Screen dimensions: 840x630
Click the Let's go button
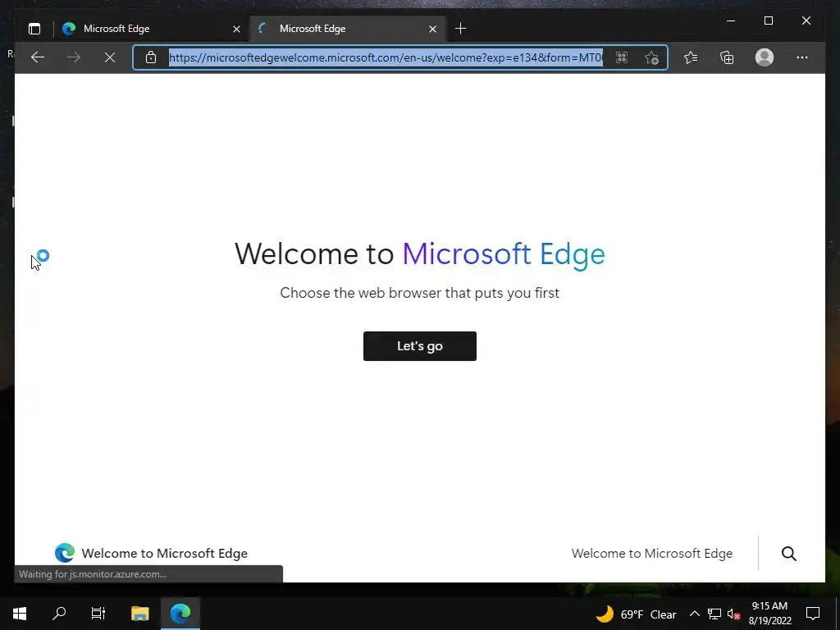pos(419,346)
